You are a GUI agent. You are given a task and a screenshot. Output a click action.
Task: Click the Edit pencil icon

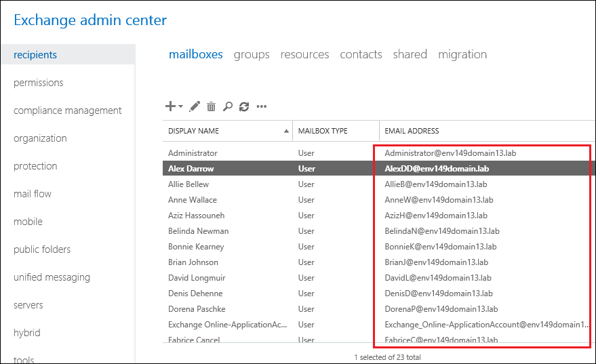click(x=195, y=106)
